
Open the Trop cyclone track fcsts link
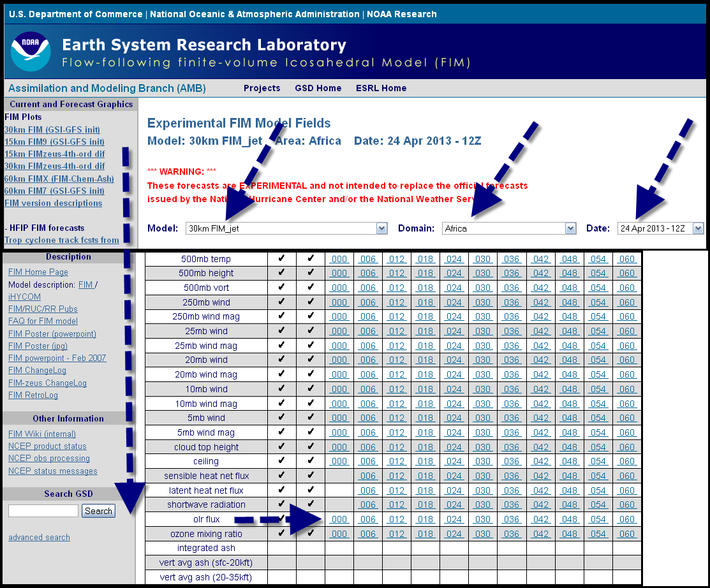pyautogui.click(x=62, y=240)
